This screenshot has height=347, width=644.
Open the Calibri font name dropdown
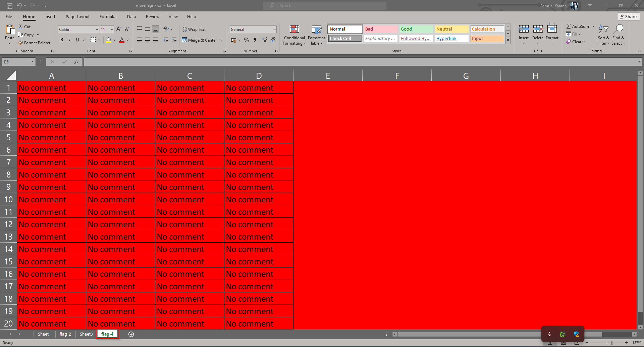point(97,30)
